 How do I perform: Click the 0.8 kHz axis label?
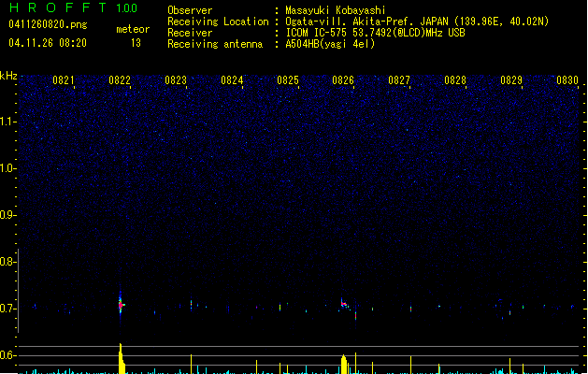tap(7, 262)
